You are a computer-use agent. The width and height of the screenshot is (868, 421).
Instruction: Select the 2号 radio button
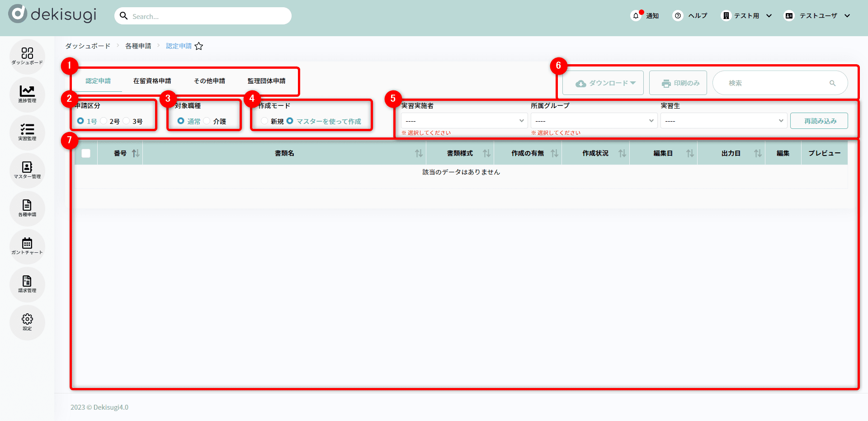click(104, 121)
